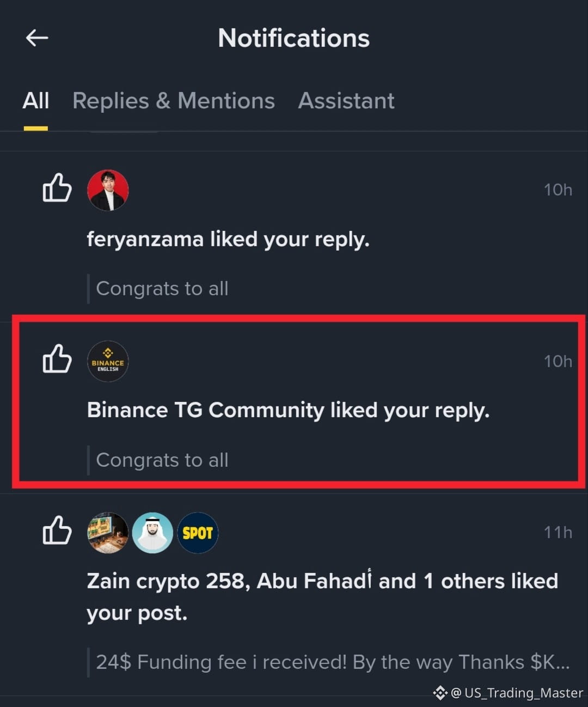Tap the back arrow icon
Screen dimensions: 588x707
37,38
